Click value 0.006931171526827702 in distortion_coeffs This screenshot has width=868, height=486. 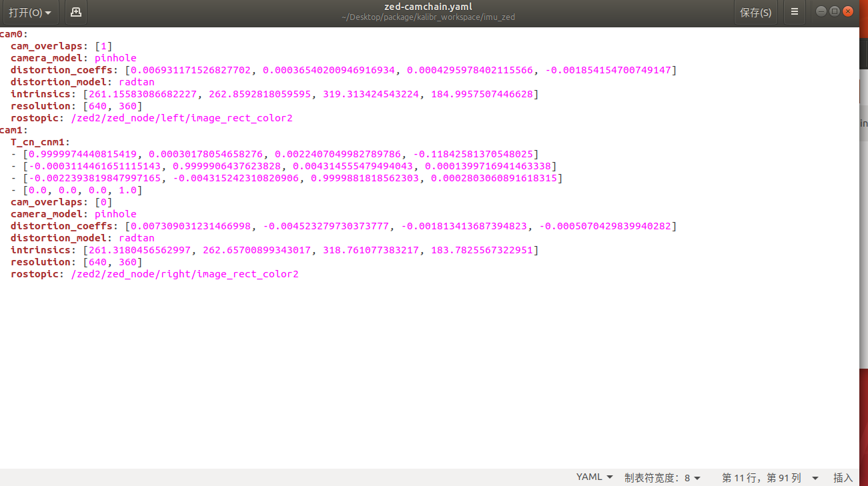[190, 70]
